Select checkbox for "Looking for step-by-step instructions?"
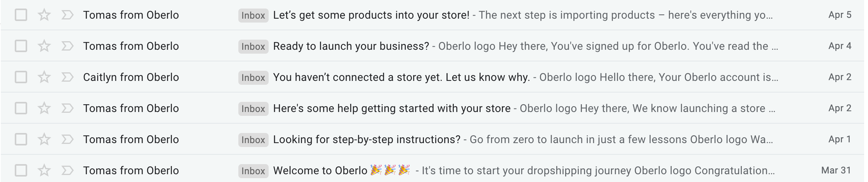 point(21,140)
